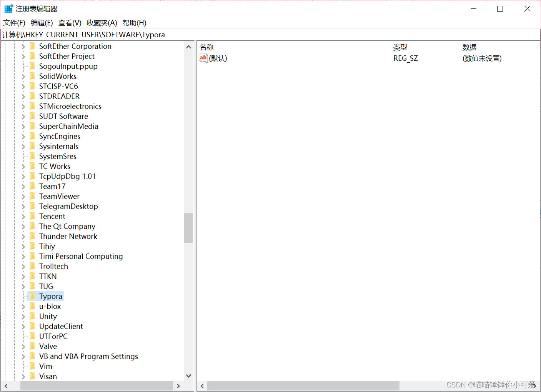The width and height of the screenshot is (541, 392).
Task: Click the Unity folder icon
Action: point(33,316)
